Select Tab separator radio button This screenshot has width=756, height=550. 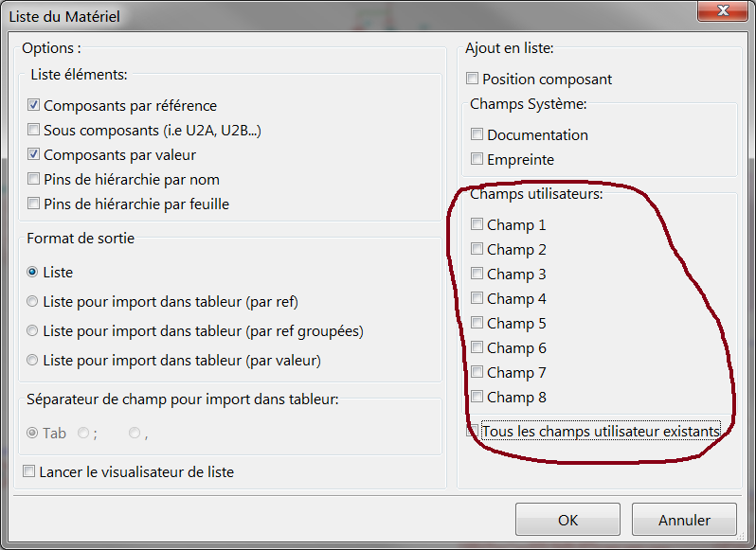[x=32, y=433]
